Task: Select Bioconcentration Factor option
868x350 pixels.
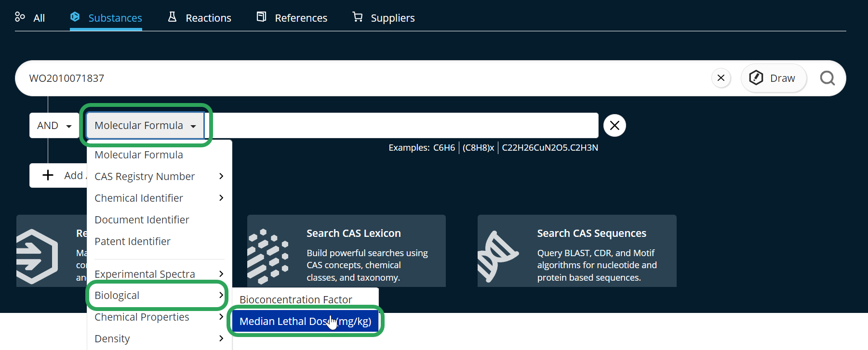Action: coord(306,299)
